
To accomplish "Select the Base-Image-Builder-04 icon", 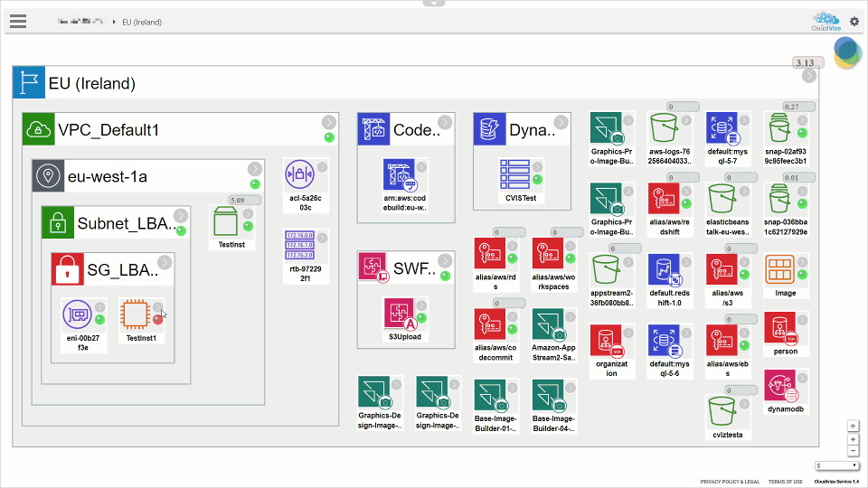I will tap(548, 395).
